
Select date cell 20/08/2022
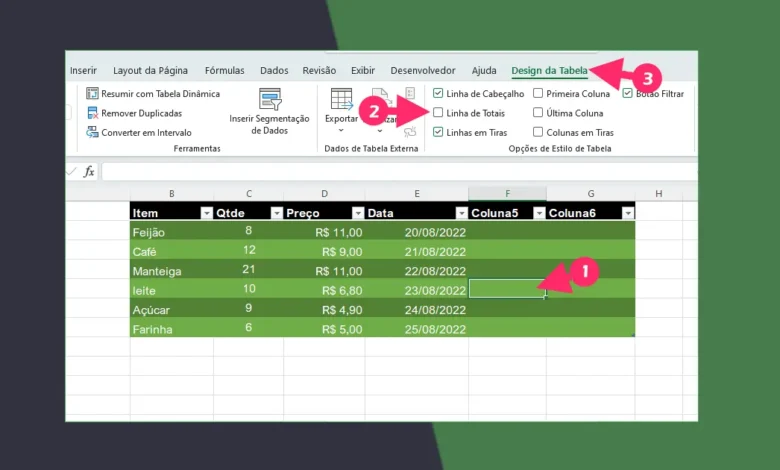click(x=417, y=232)
